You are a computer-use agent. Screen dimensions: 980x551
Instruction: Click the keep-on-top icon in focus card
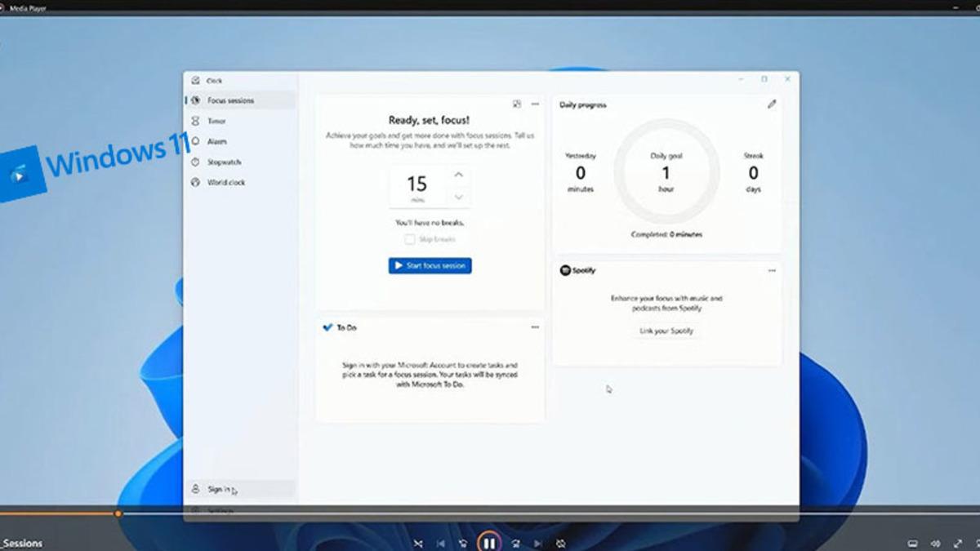517,104
